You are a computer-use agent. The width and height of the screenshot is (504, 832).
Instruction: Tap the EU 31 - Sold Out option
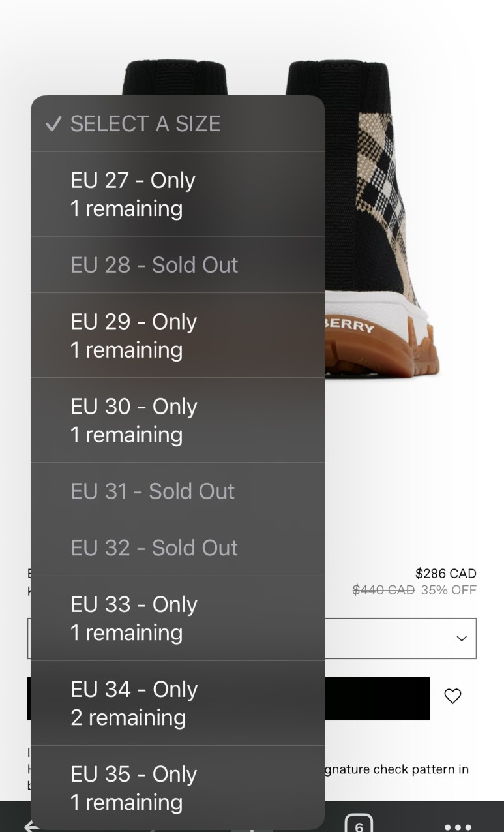(177, 491)
